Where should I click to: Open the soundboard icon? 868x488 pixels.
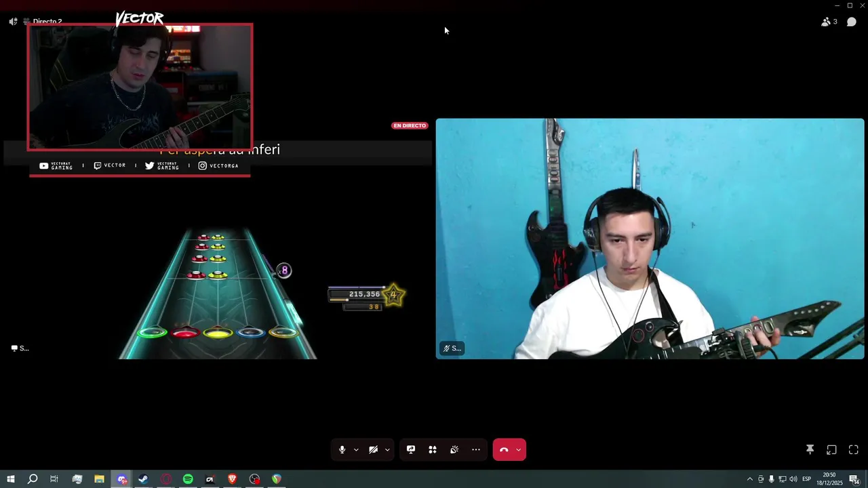(454, 449)
